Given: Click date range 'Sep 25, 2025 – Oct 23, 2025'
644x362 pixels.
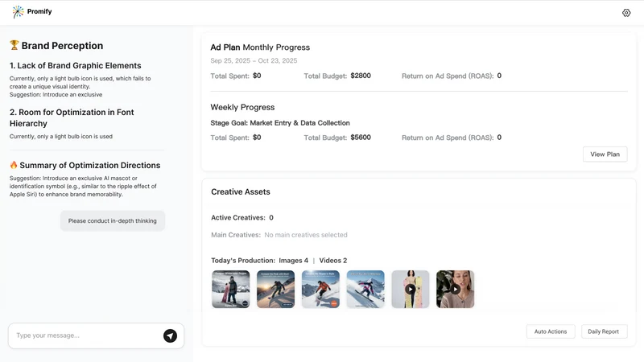Looking at the screenshot, I should coord(254,61).
